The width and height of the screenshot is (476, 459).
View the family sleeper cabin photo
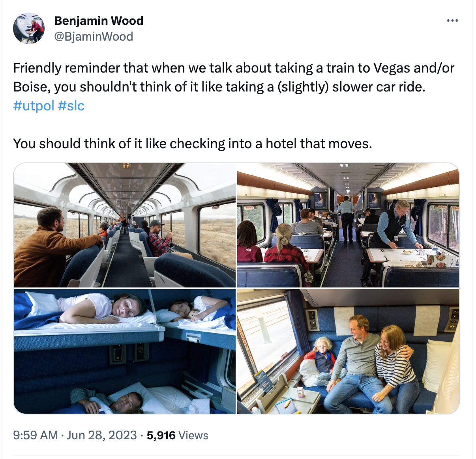(x=348, y=351)
